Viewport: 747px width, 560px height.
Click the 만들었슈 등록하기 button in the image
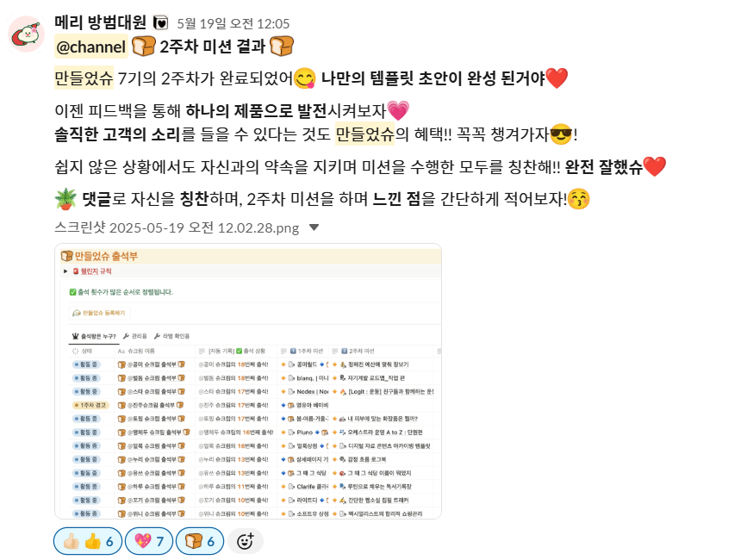(99, 313)
